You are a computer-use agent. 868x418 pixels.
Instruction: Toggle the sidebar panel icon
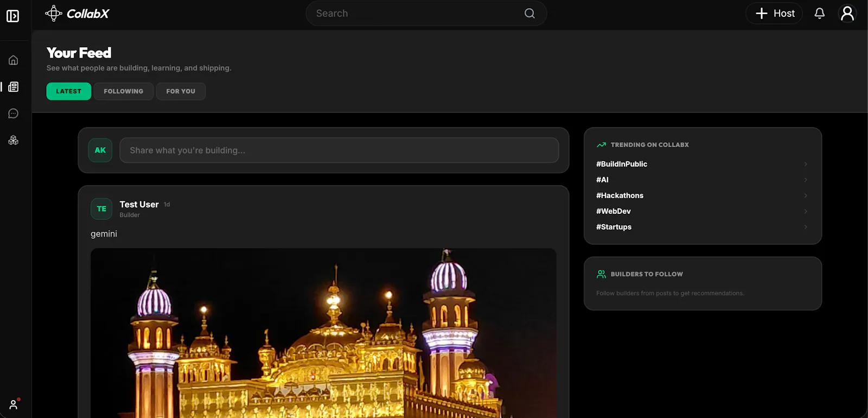point(13,16)
